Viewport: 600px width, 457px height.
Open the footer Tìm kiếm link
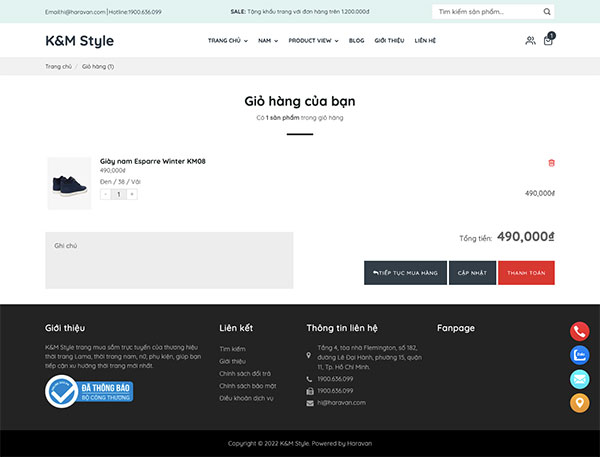[x=233, y=349]
